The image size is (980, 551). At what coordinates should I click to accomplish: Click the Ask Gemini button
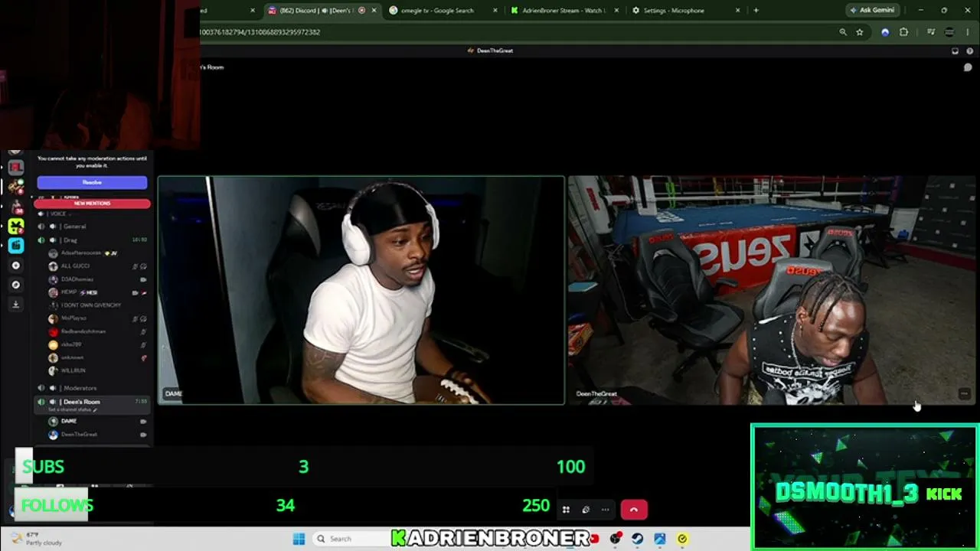872,11
